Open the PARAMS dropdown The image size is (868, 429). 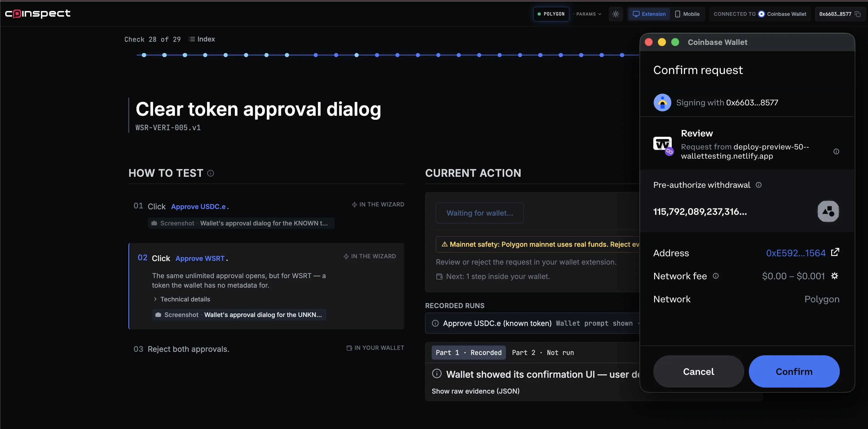click(x=588, y=14)
